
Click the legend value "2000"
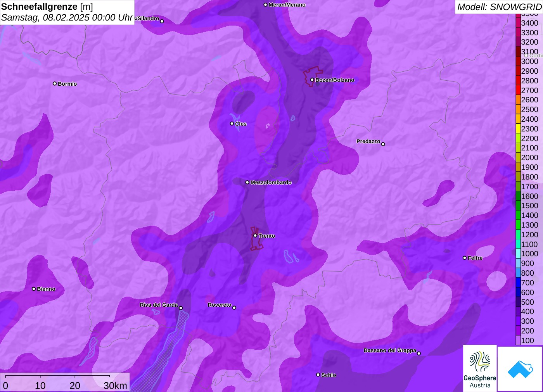pos(530,157)
